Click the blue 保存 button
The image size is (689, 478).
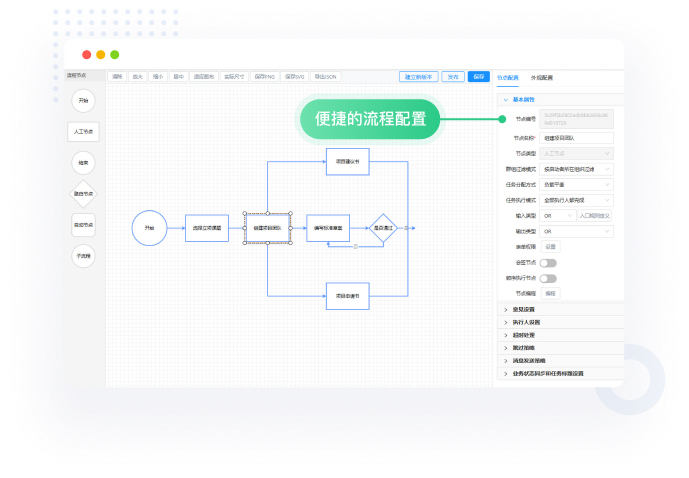(x=479, y=77)
